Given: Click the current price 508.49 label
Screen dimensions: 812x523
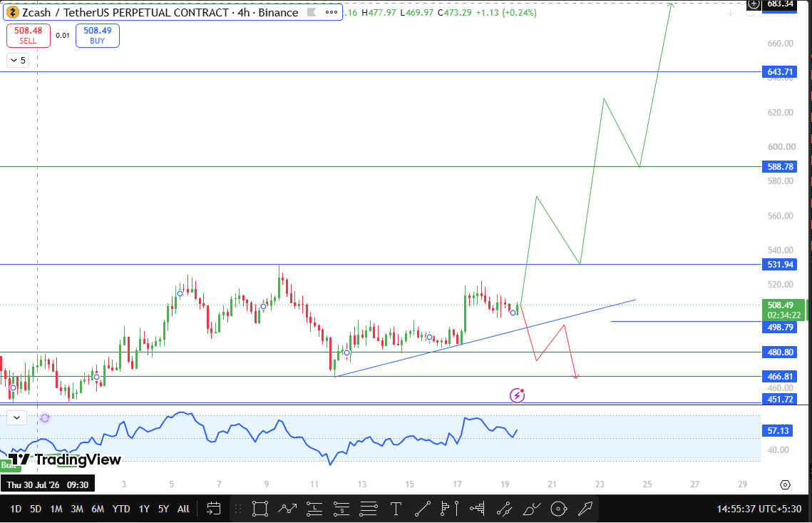Looking at the screenshot, I should point(784,310).
